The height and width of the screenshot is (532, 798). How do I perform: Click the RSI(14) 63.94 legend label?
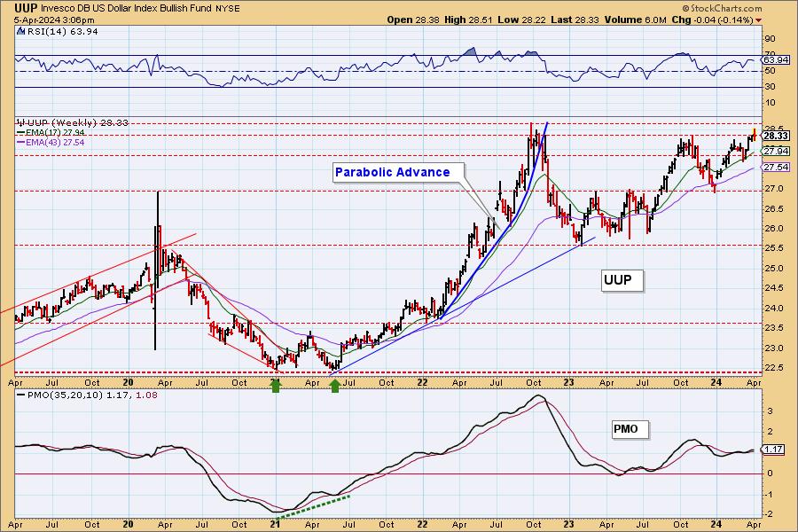click(x=63, y=32)
